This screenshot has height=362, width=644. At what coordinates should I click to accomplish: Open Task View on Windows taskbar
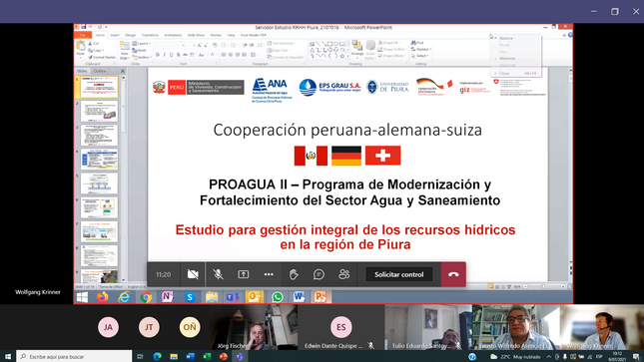click(140, 357)
